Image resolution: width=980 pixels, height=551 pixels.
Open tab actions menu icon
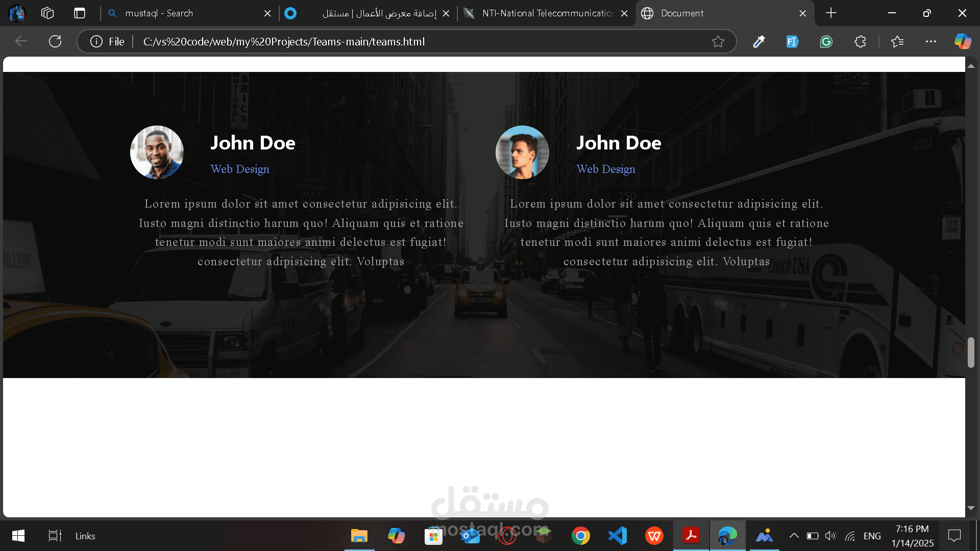[80, 13]
